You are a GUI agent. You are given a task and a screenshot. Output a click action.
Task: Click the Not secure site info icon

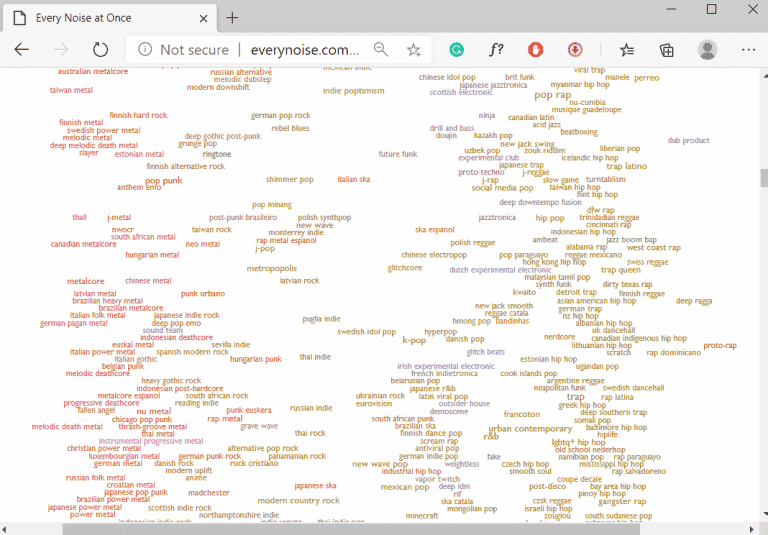coord(145,49)
